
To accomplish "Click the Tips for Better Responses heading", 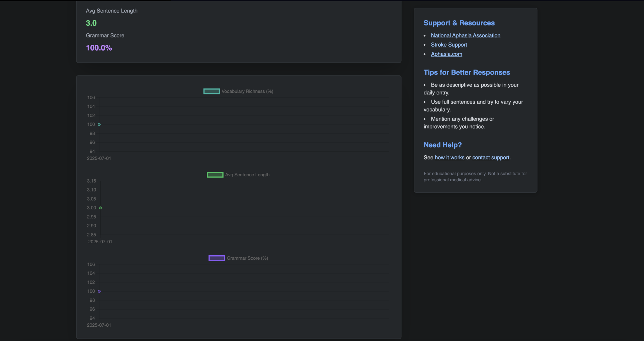I will pyautogui.click(x=466, y=72).
